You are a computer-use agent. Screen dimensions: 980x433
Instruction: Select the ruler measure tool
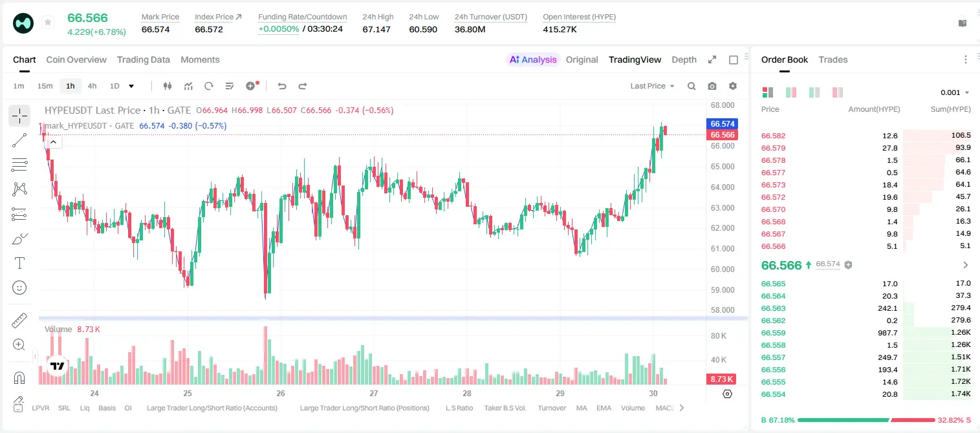(x=19, y=321)
